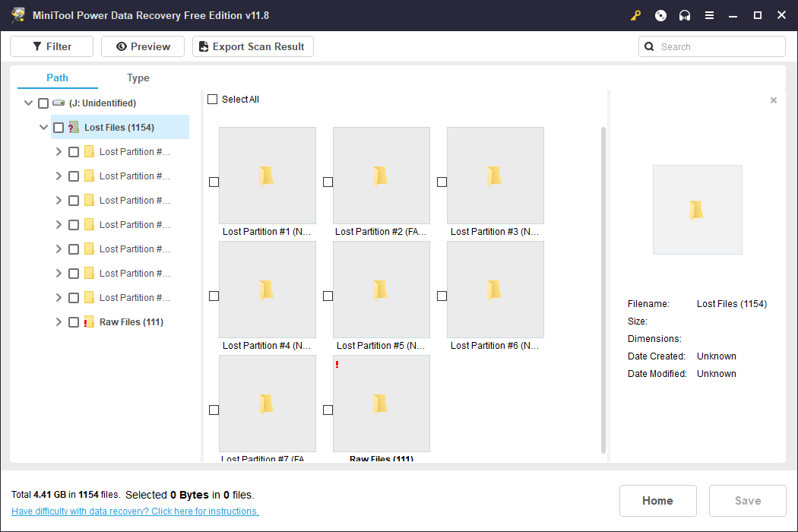The width and height of the screenshot is (798, 532).
Task: Open the Lost Partition #4 folder thumbnail
Action: [268, 289]
